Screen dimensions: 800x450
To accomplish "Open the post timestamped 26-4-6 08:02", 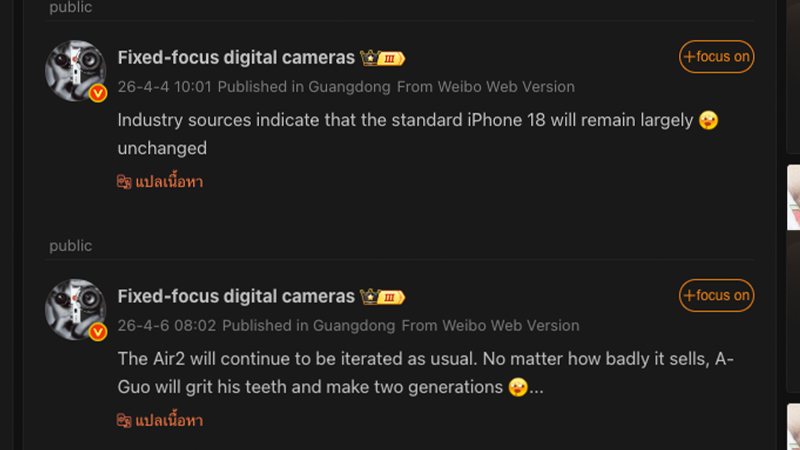I will (166, 326).
